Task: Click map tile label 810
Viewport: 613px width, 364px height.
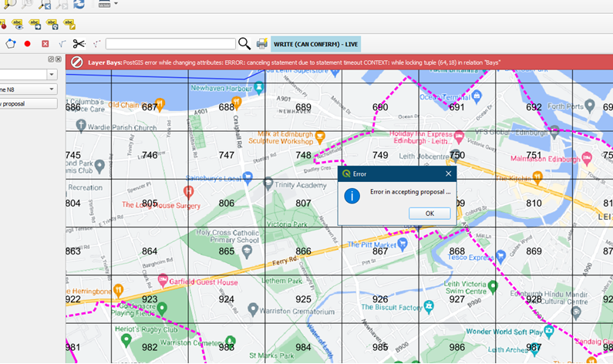Action: (534, 204)
